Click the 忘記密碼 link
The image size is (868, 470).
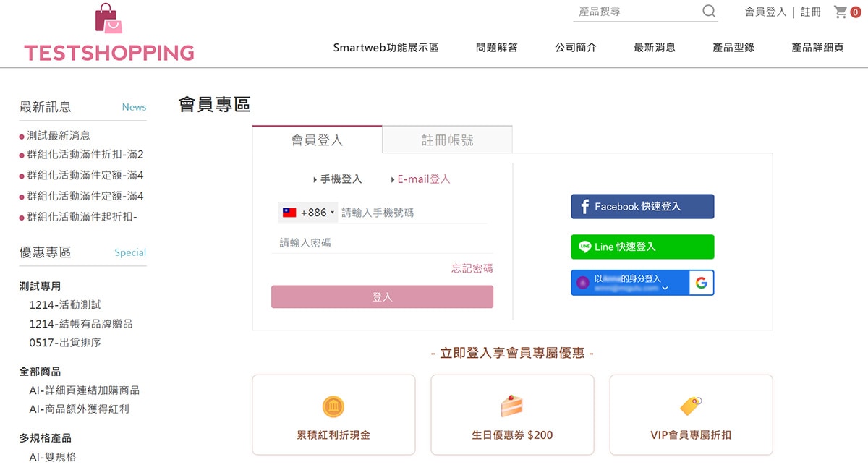(472, 268)
